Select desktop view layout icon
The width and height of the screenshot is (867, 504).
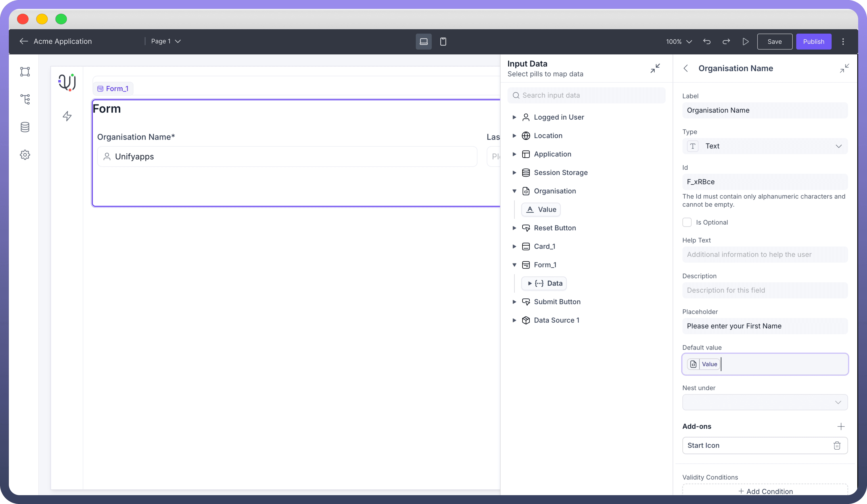[424, 42]
